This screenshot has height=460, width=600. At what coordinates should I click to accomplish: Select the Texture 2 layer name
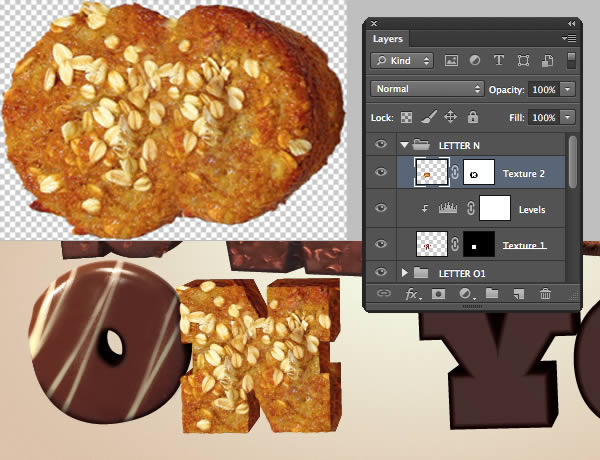[523, 174]
